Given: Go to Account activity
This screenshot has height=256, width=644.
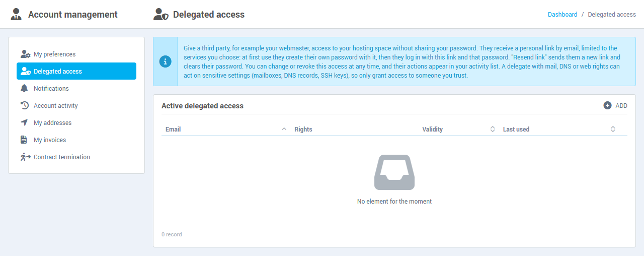Looking at the screenshot, I should (x=76, y=106).
